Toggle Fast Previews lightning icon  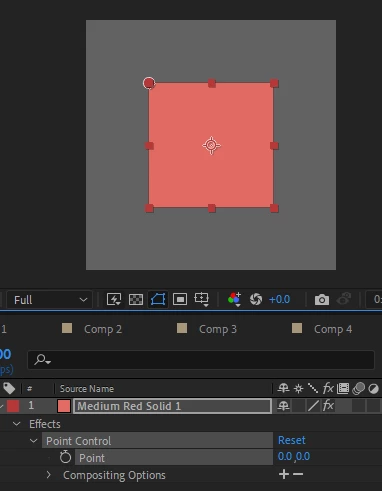(114, 299)
